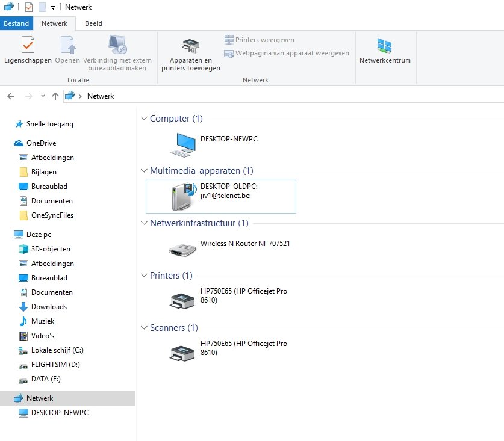Screen dimensions: 504x441
Task: Click the Netwerk window icon in title bar
Action: point(8,7)
